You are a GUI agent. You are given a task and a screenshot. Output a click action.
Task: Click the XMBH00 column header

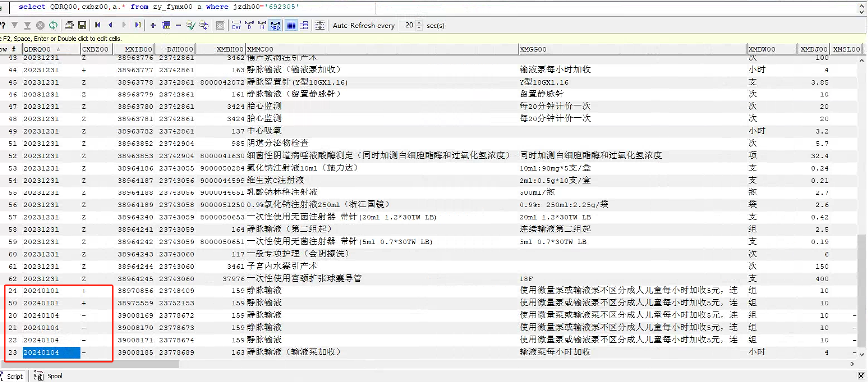coord(220,49)
